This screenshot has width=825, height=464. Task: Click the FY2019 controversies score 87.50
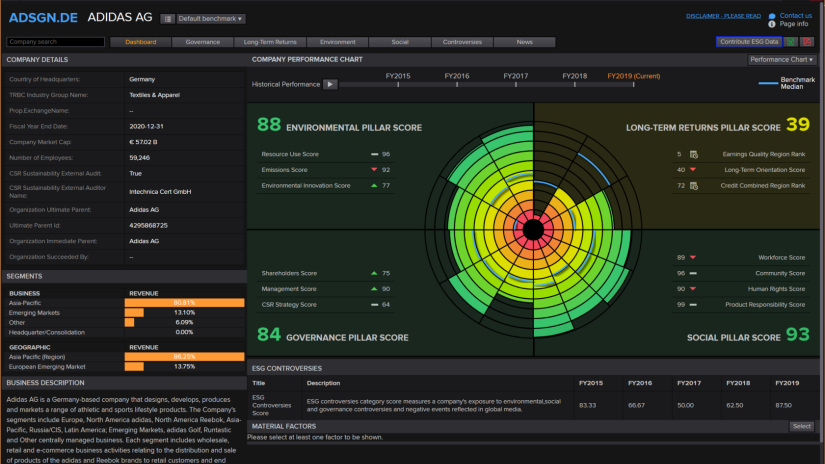[783, 406]
